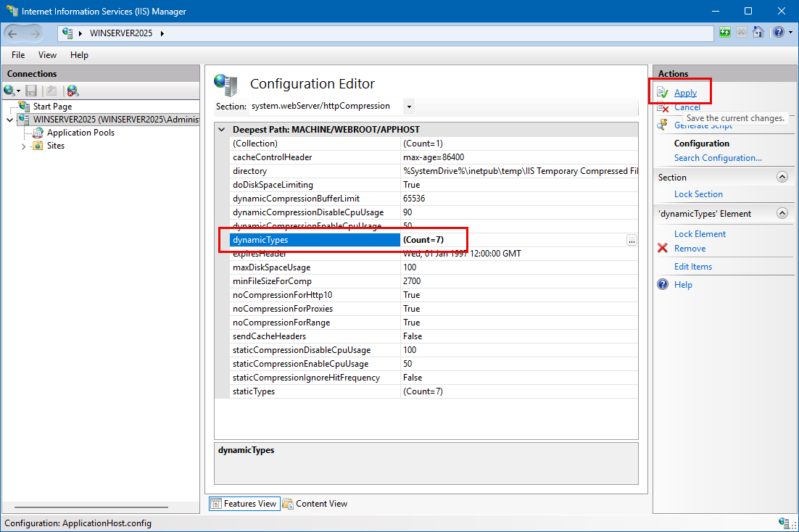This screenshot has width=799, height=532.
Task: Open the Start Page tree item
Action: pyautogui.click(x=52, y=107)
